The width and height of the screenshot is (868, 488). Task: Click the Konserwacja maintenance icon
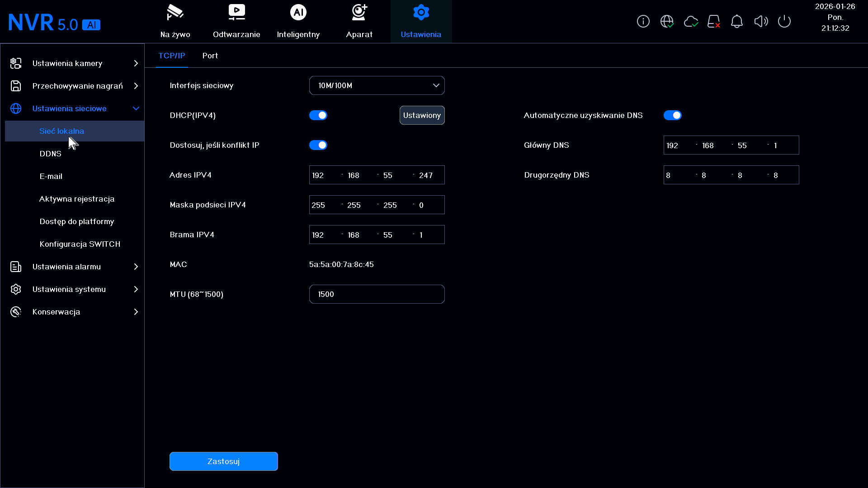(16, 312)
